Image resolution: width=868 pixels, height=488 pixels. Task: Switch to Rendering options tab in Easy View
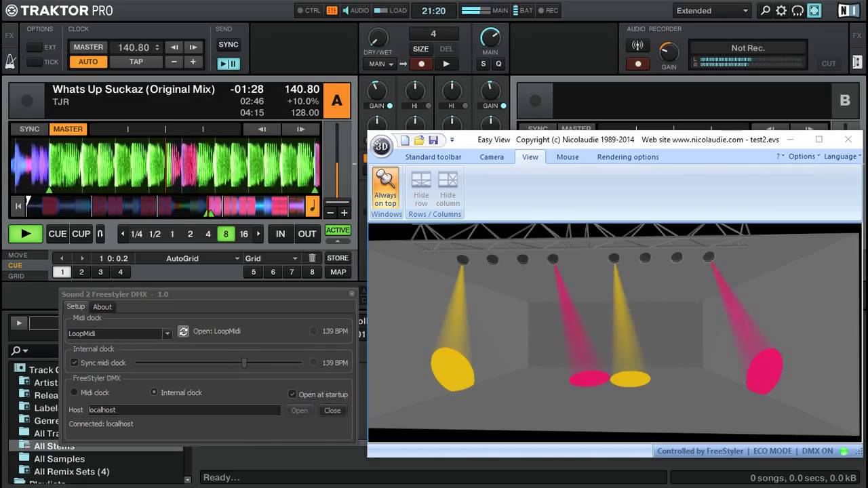pyautogui.click(x=628, y=157)
